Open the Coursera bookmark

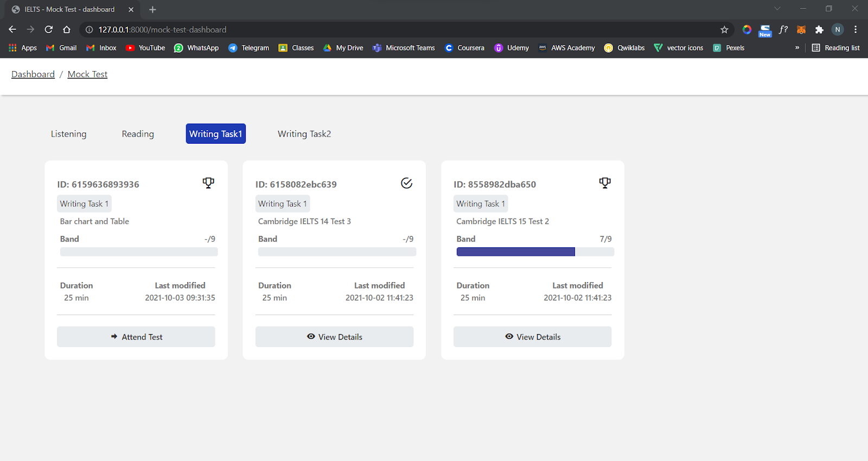coord(464,48)
